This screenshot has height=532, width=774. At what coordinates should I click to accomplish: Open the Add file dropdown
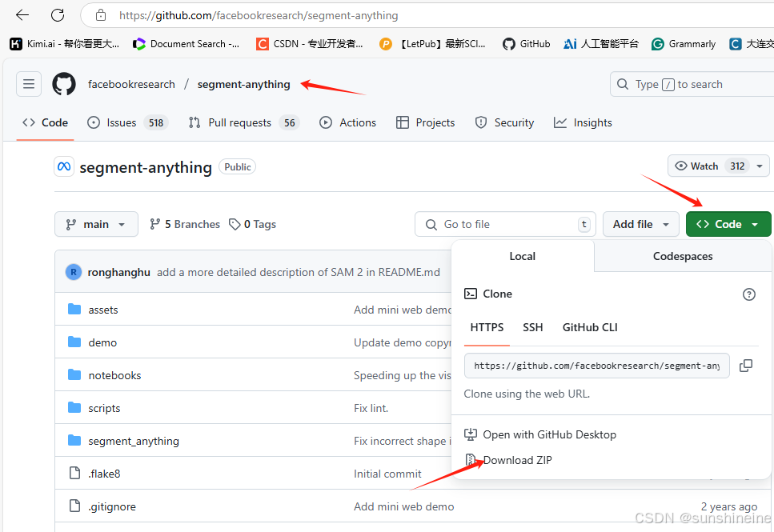coord(641,225)
